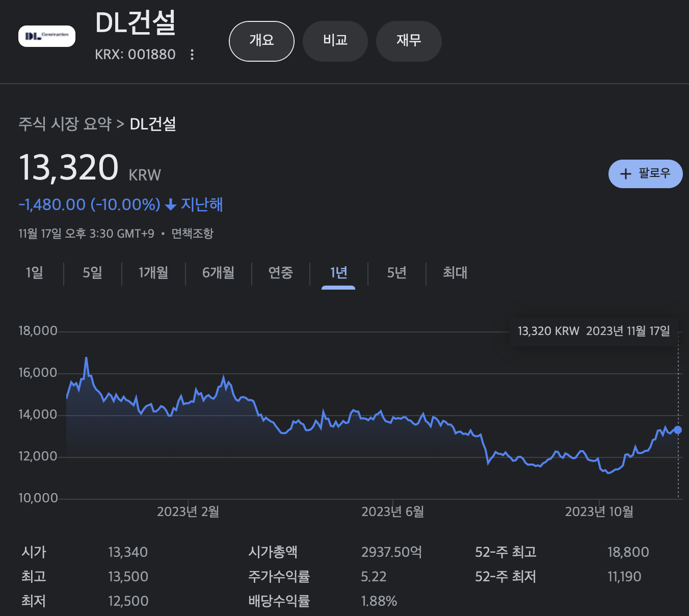Screen dimensions: 689x616
Task: Click the 13,320 KRW chart tooltip
Action: (594, 331)
